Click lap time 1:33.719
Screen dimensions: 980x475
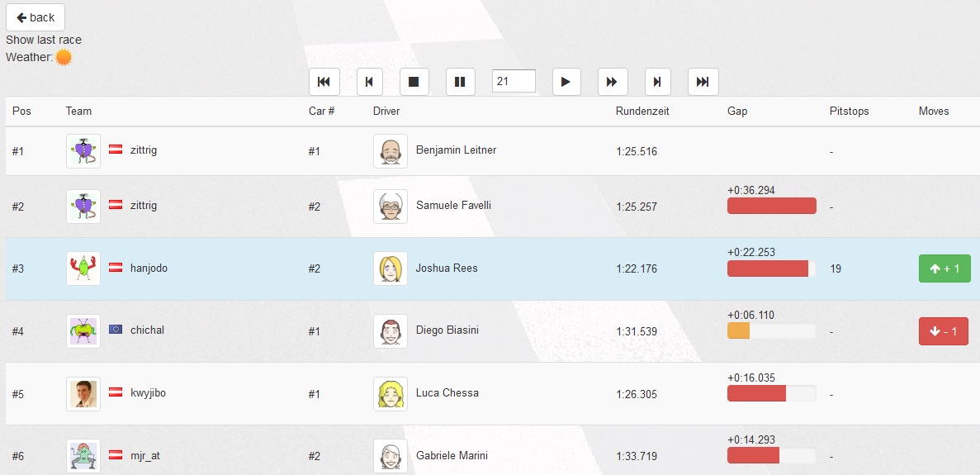[637, 456]
